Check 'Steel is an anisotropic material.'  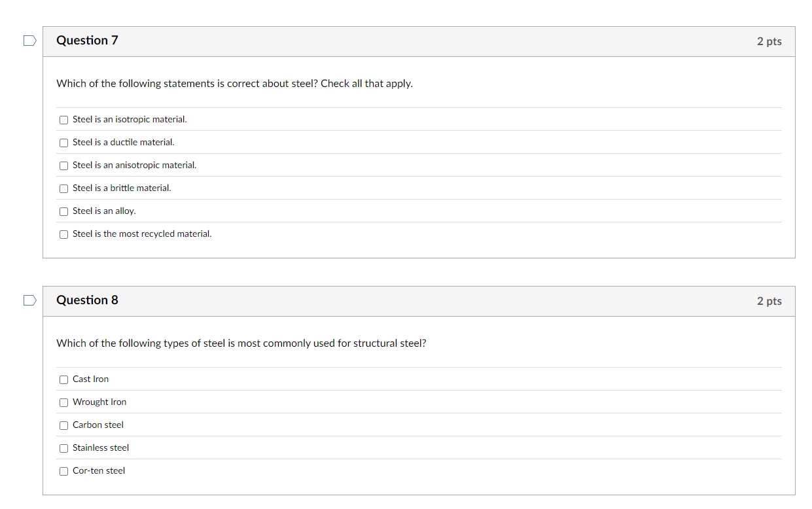pyautogui.click(x=63, y=166)
